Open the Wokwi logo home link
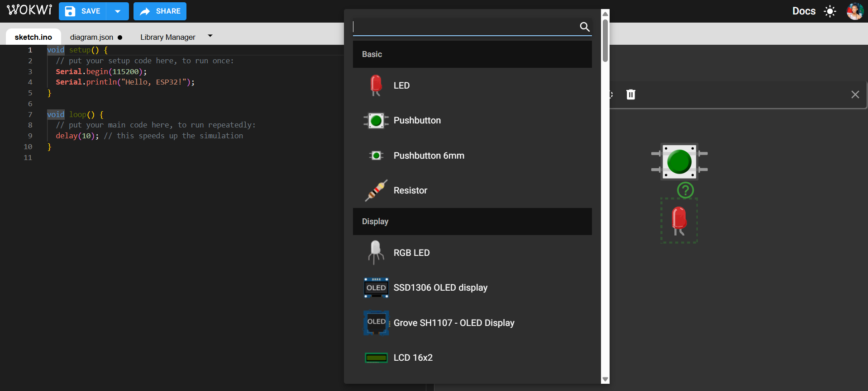This screenshot has width=868, height=391. click(29, 10)
